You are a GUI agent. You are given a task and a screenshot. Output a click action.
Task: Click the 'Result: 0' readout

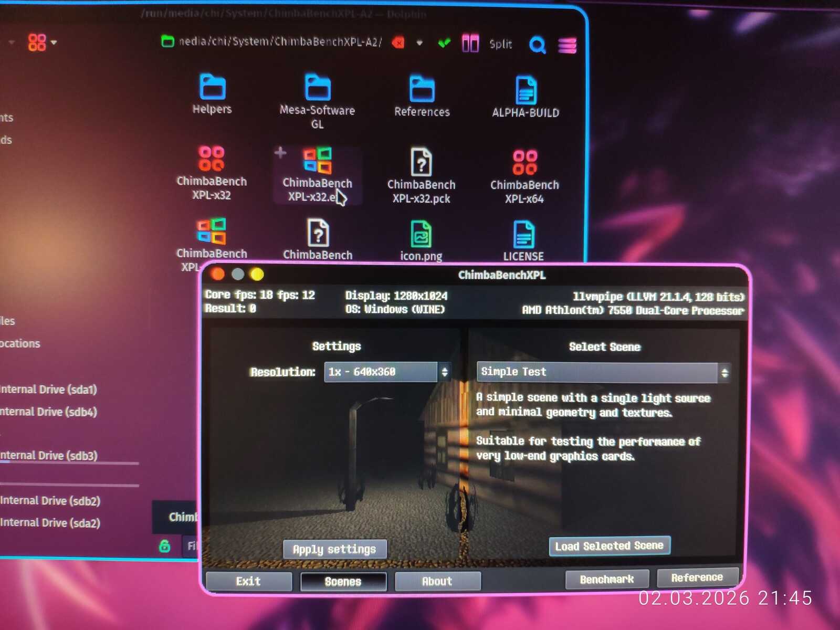230,308
